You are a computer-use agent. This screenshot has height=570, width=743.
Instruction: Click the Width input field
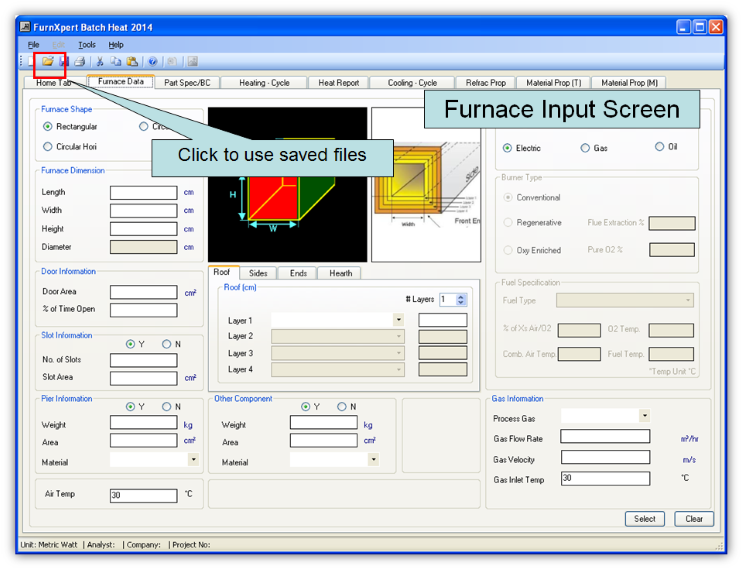point(144,211)
